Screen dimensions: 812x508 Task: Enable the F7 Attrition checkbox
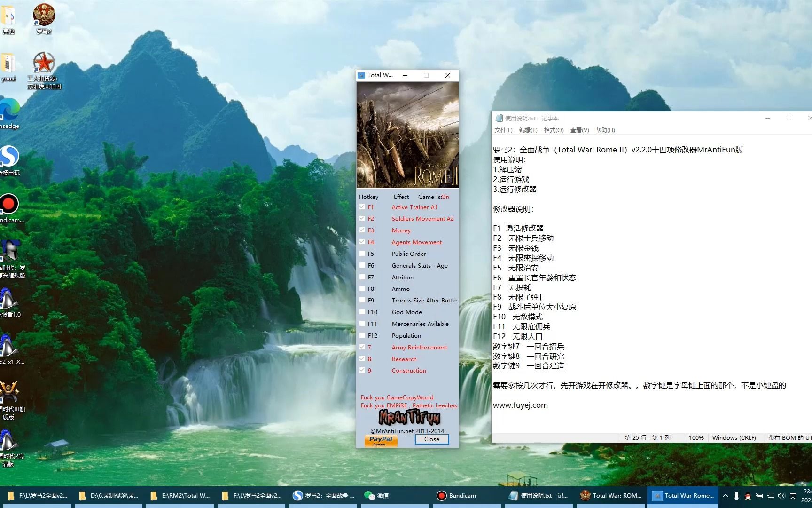click(362, 277)
